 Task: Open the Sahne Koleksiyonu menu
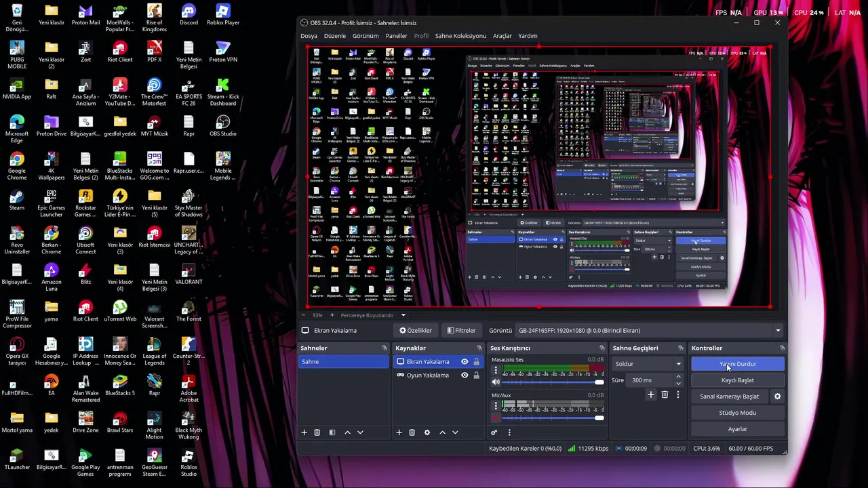460,36
